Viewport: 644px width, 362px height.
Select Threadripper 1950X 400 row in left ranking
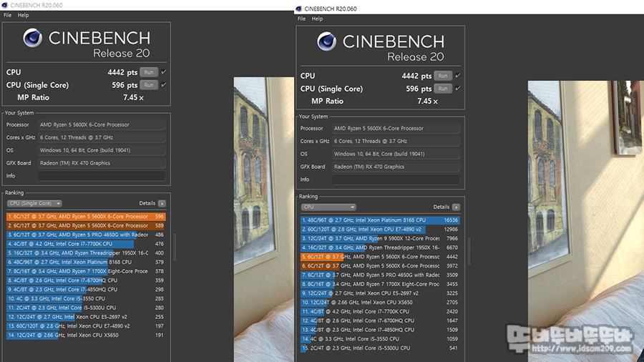pos(86,253)
